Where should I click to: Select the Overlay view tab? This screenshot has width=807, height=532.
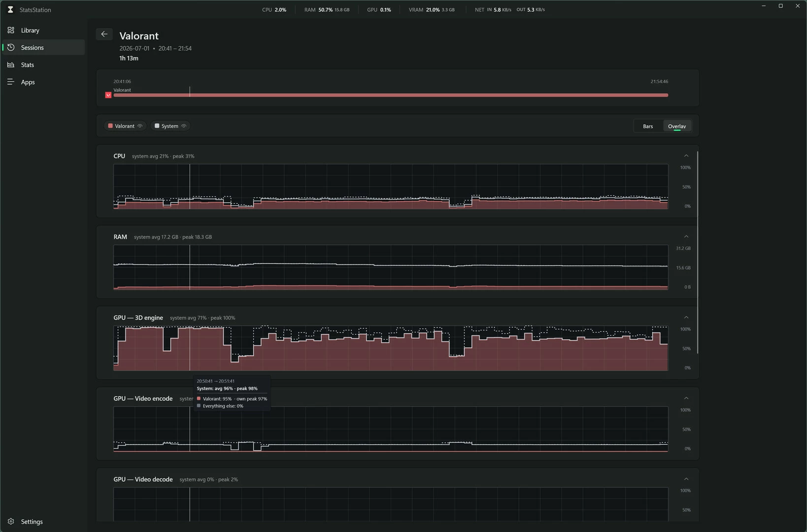click(677, 126)
